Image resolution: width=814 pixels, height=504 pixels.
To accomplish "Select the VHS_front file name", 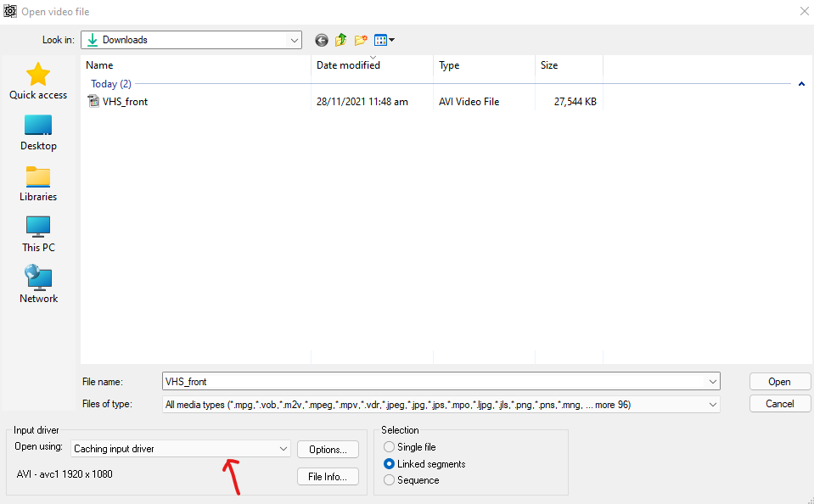I will pyautogui.click(x=125, y=102).
